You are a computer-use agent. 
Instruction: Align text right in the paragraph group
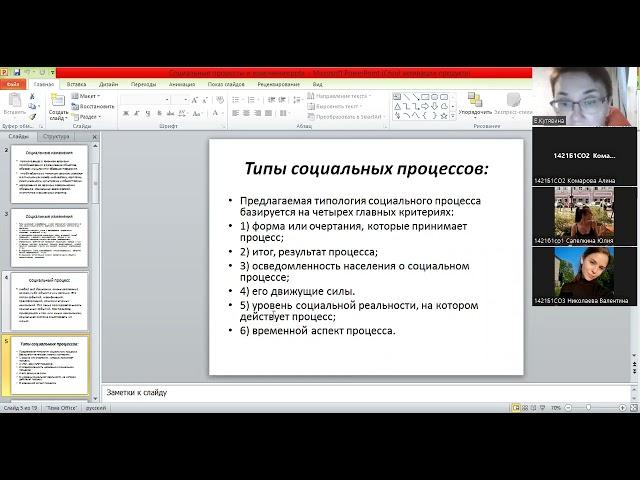tap(257, 113)
